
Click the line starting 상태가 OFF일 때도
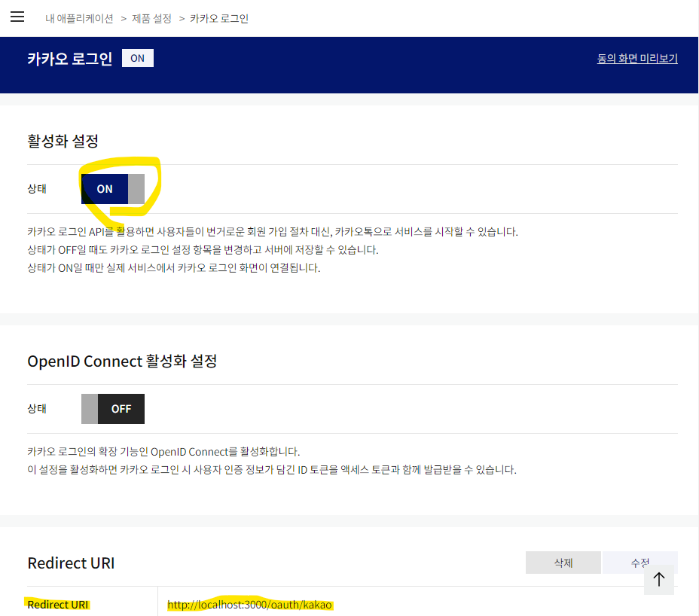pos(203,250)
